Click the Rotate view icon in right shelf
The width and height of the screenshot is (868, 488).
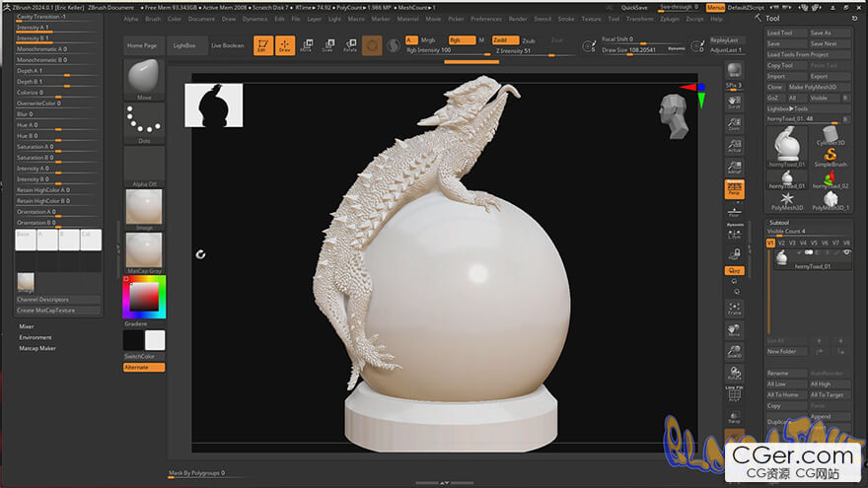(x=734, y=373)
